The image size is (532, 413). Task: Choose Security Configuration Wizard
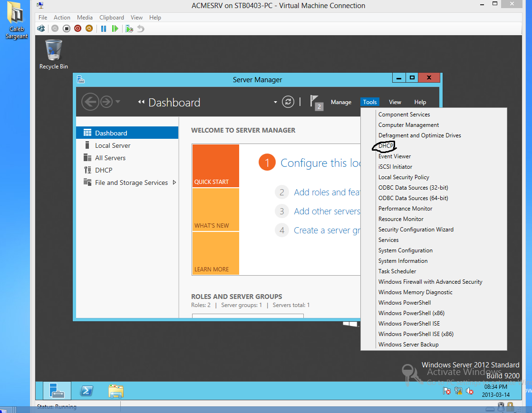click(416, 230)
